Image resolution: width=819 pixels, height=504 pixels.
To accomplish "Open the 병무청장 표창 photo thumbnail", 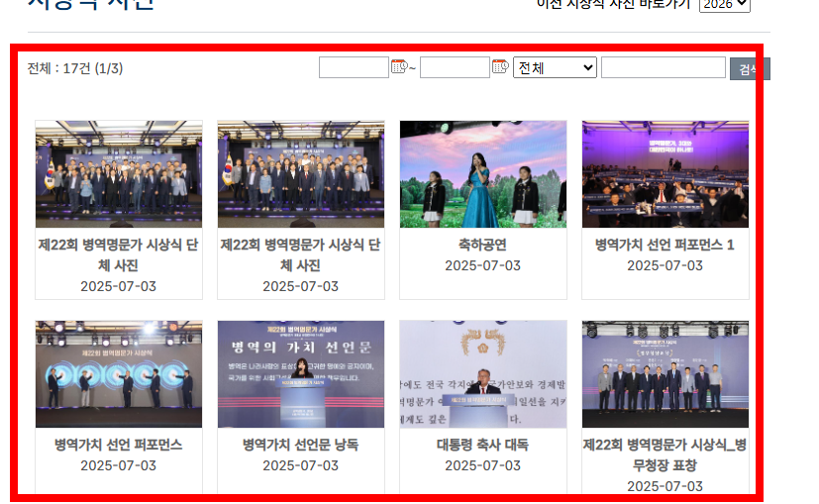I will tap(665, 374).
